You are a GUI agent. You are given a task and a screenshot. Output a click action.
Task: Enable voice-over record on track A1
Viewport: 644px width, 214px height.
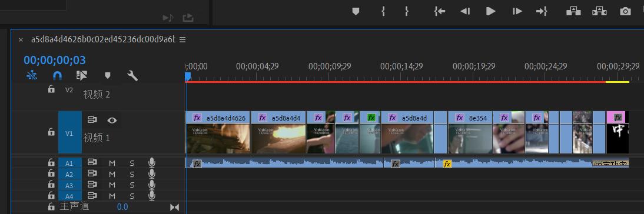(151, 163)
